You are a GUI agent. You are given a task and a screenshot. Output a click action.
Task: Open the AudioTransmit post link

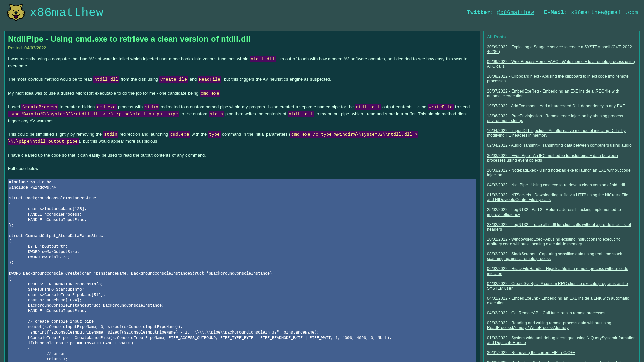(x=559, y=145)
